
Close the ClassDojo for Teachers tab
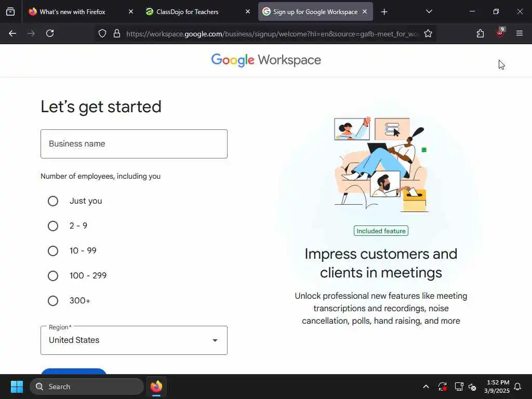248,12
